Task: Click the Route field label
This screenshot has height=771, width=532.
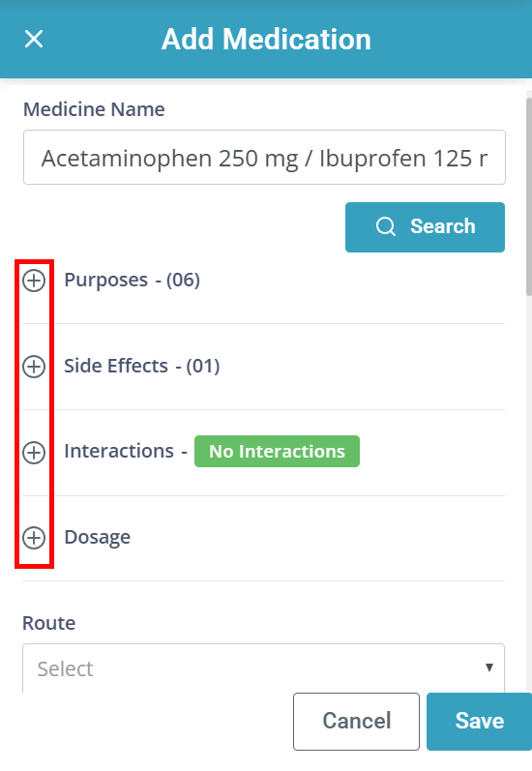Action: click(x=49, y=623)
